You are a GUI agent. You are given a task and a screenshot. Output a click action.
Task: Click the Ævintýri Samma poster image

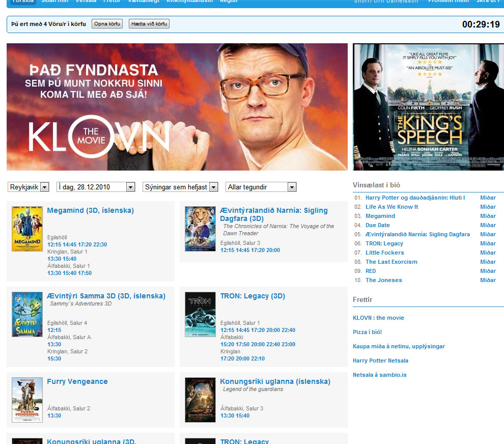pos(27,314)
